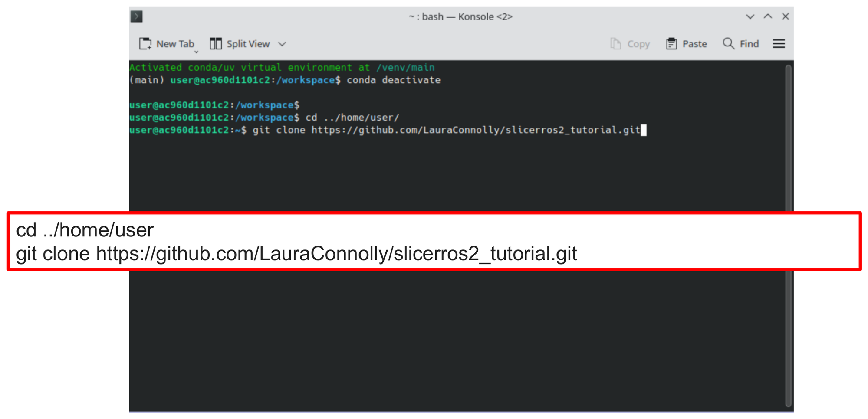868x419 pixels.
Task: Click the Paste clipboard glyph next to Copy
Action: (x=671, y=43)
